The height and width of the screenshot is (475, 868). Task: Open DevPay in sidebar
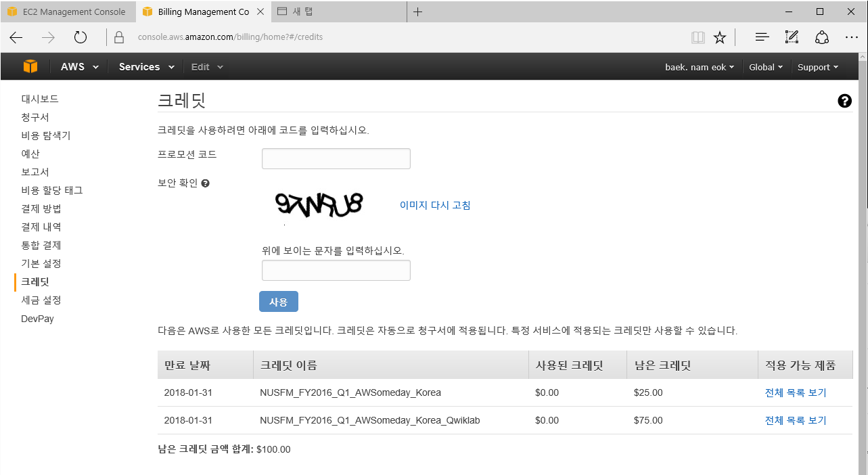(x=37, y=318)
